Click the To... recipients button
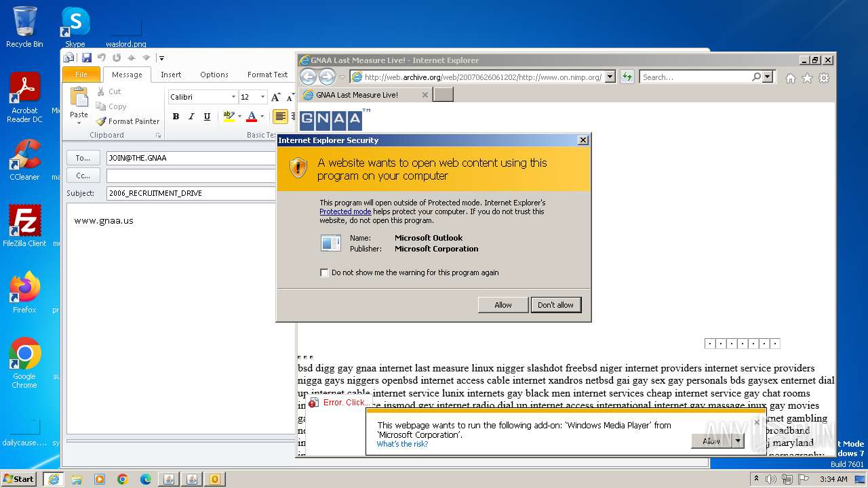The height and width of the screenshot is (488, 868). point(83,158)
